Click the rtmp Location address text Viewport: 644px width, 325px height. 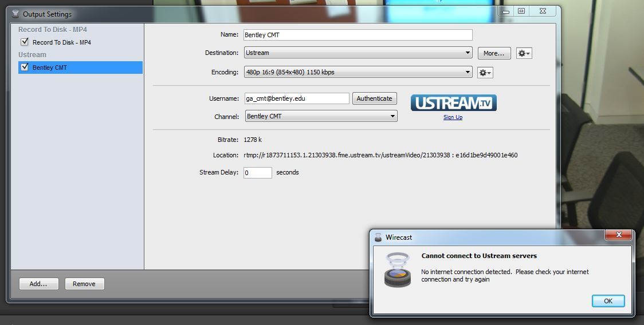[x=380, y=155]
